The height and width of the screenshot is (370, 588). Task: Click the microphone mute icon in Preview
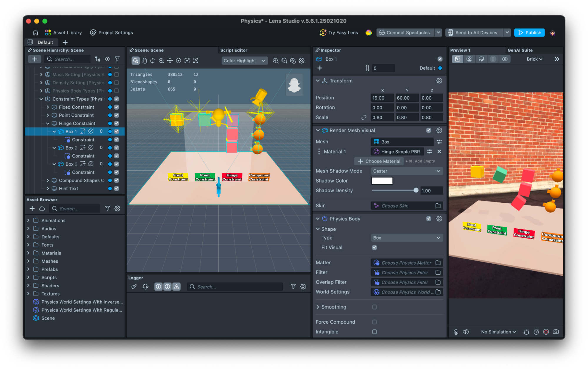point(456,332)
